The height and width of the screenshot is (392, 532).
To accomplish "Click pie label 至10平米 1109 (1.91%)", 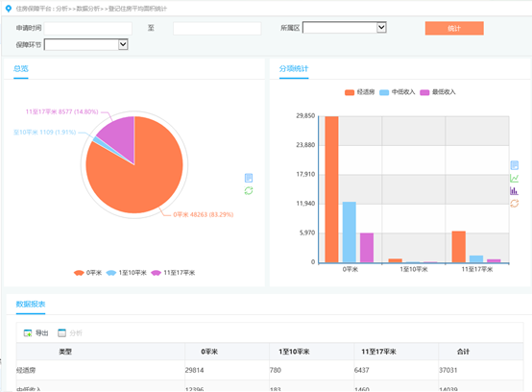I will tap(45, 132).
